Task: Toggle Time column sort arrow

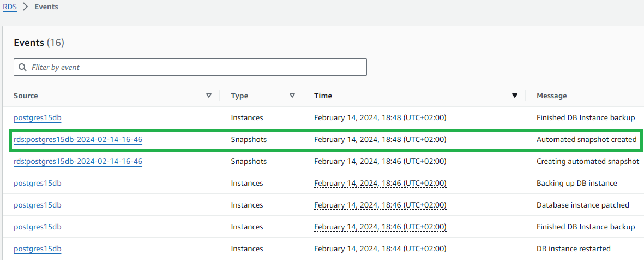Action: click(x=514, y=96)
